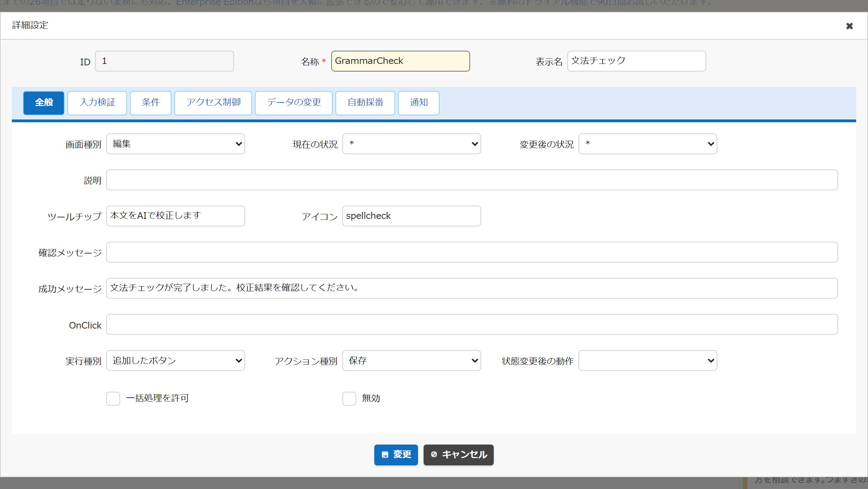The width and height of the screenshot is (868, 489).
Task: Click the 変更 save button
Action: 396,455
